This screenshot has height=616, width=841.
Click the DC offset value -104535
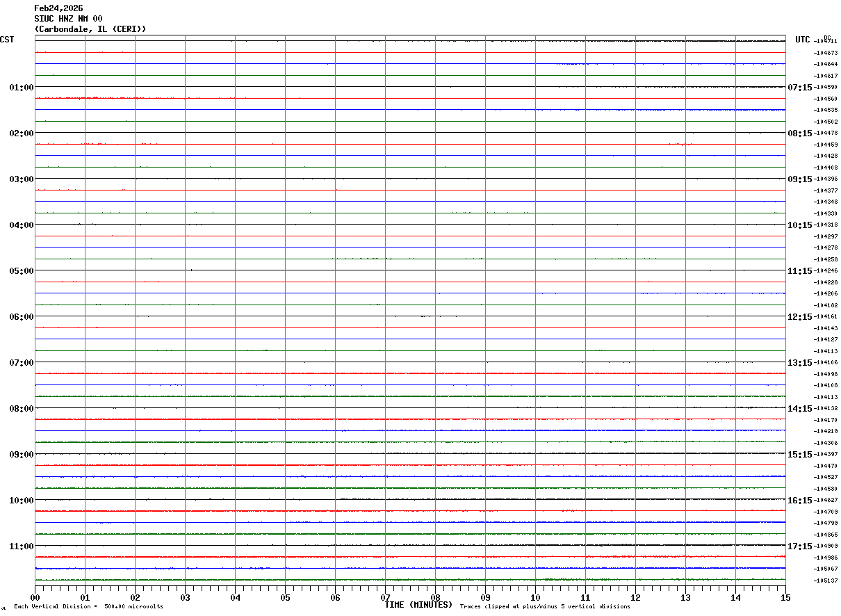pos(826,110)
